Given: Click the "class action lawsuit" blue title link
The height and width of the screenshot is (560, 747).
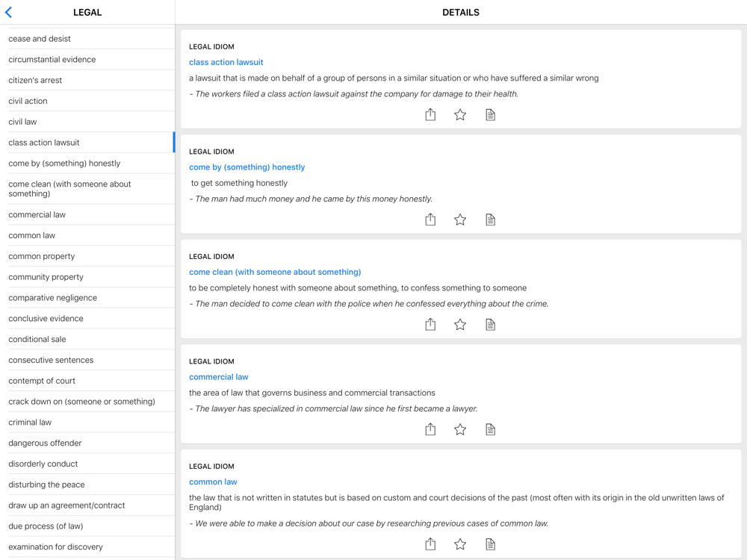Looking at the screenshot, I should tap(226, 63).
